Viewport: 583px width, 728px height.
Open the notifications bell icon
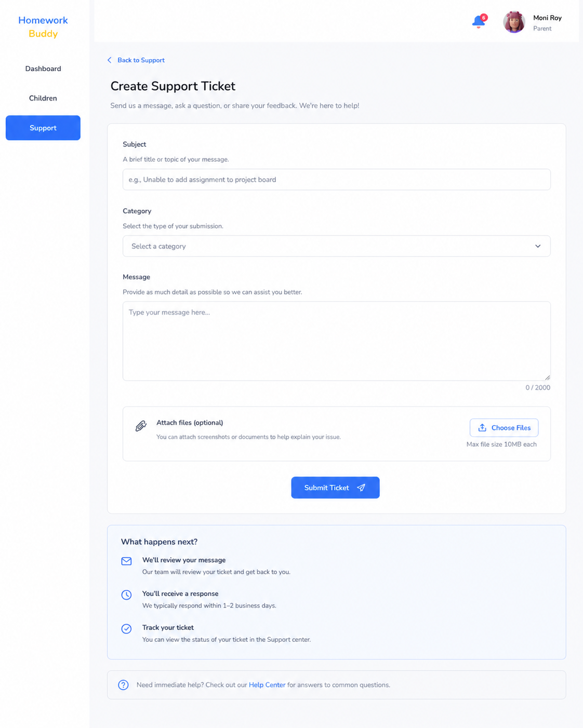pos(479,22)
